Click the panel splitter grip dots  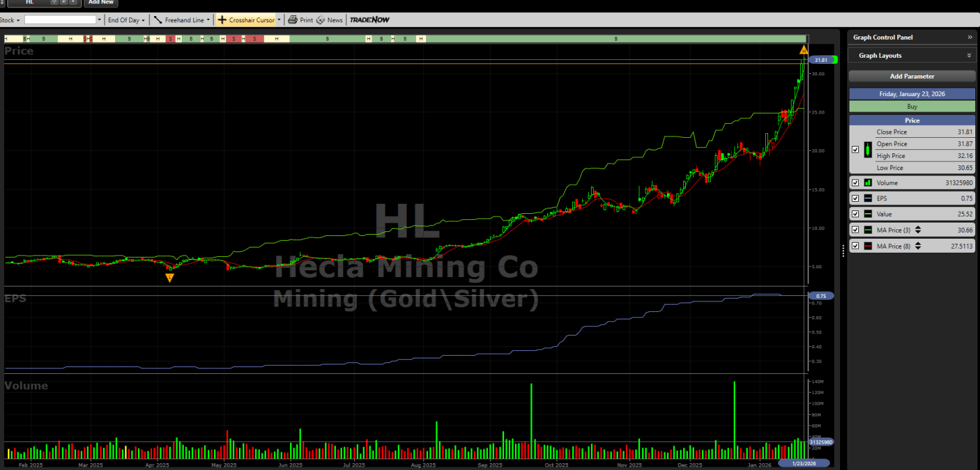(x=843, y=251)
